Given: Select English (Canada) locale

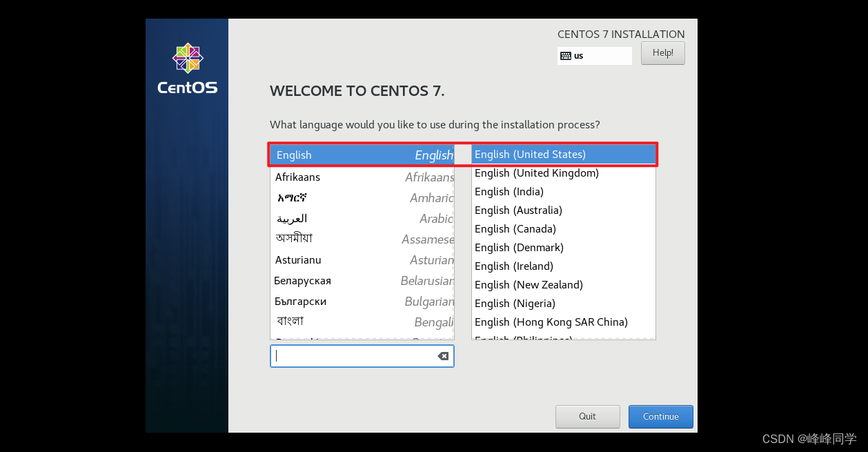Looking at the screenshot, I should click(x=563, y=229).
